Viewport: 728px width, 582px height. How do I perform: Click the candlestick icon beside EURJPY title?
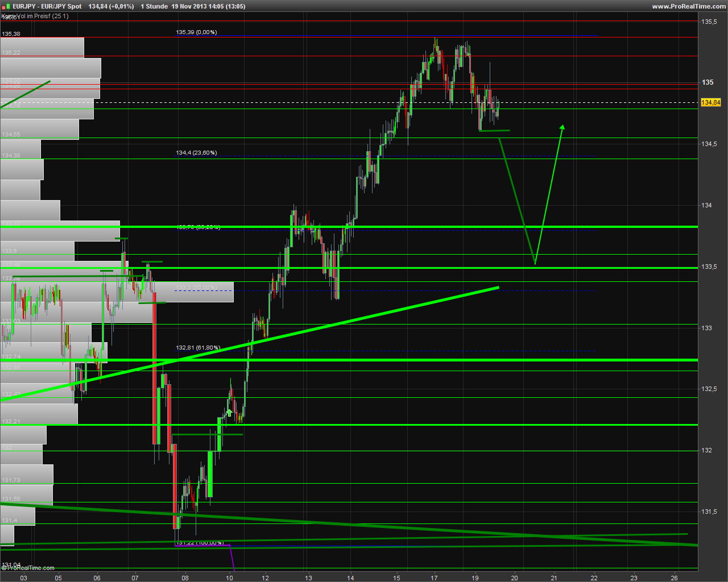[x=6, y=6]
